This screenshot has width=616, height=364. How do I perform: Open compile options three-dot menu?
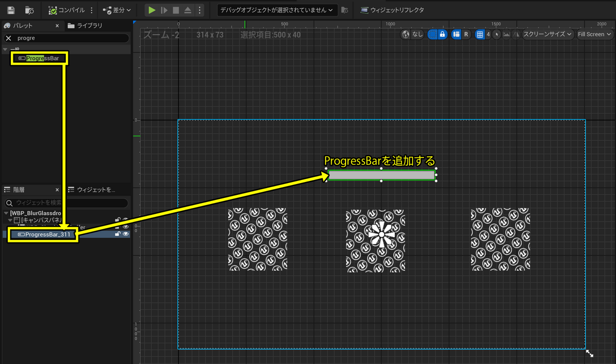tap(92, 10)
